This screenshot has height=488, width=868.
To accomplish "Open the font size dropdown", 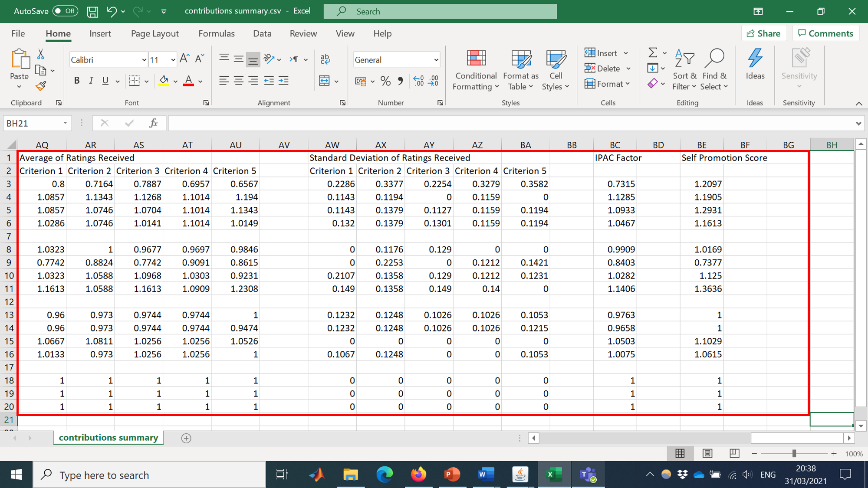I will [x=173, y=60].
